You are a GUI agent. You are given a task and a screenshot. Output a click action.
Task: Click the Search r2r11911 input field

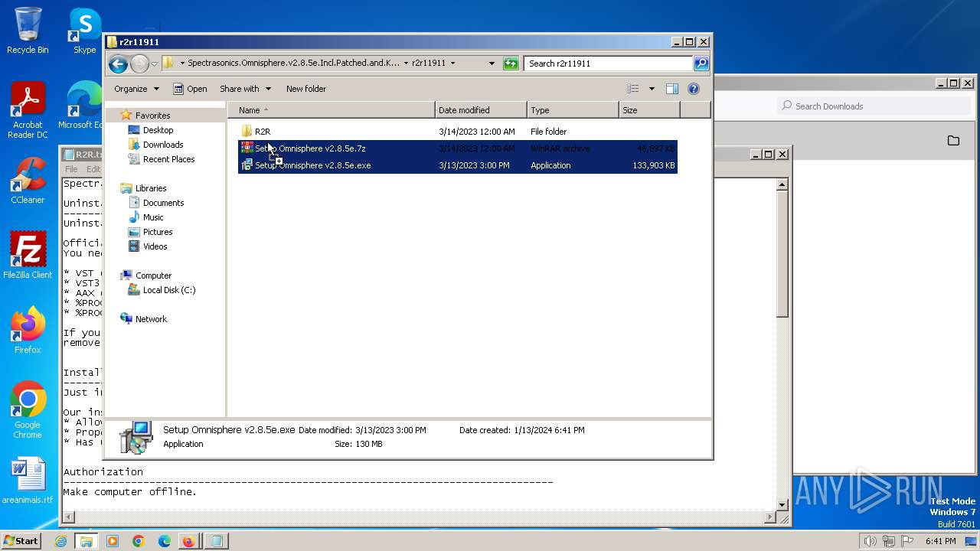coord(609,64)
